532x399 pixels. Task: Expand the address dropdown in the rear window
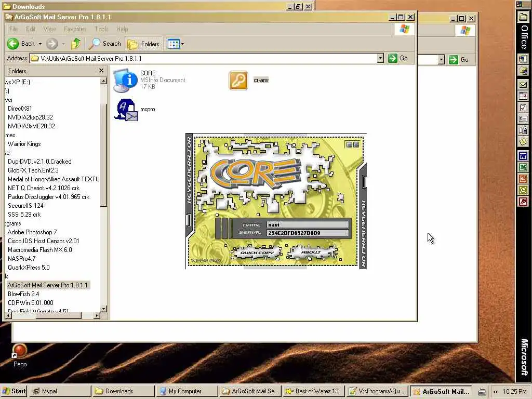coord(441,60)
